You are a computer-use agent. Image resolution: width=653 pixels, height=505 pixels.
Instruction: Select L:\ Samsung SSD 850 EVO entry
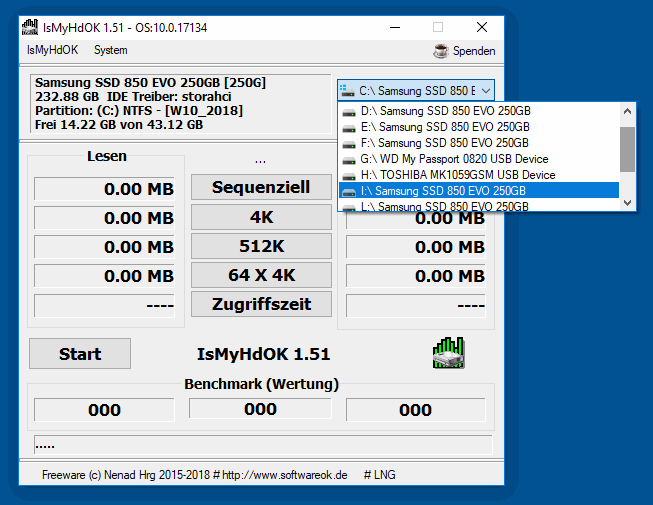[x=479, y=205]
